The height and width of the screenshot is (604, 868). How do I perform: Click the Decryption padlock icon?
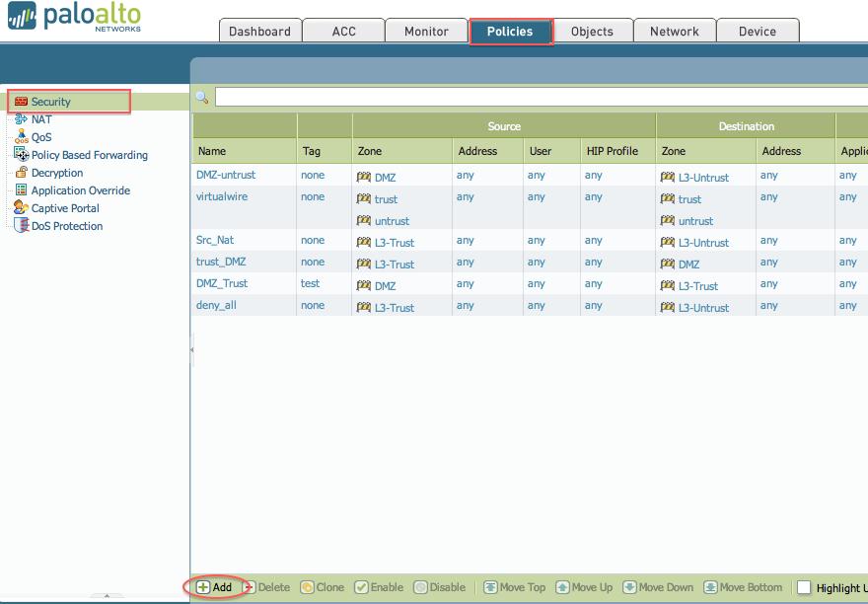pyautogui.click(x=21, y=172)
